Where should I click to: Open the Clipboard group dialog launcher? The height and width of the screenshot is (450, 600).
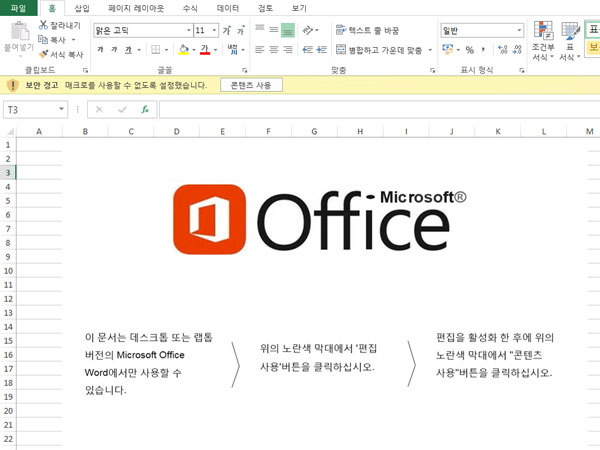point(85,70)
